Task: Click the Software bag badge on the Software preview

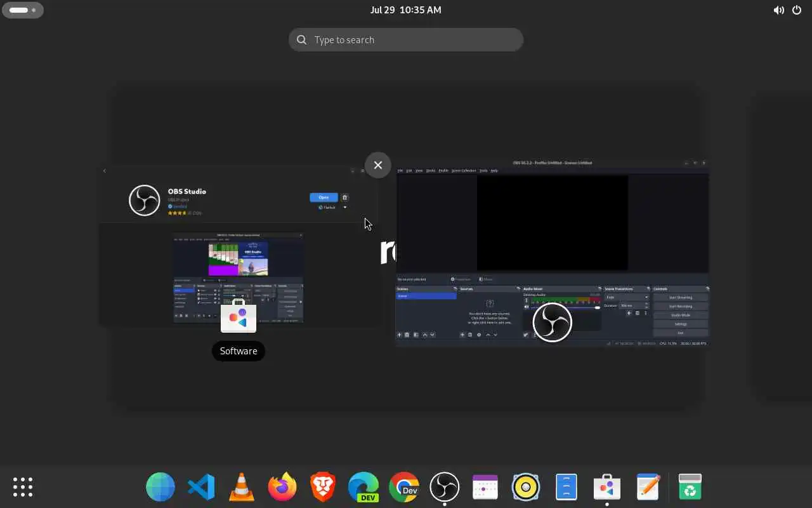Action: click(239, 316)
